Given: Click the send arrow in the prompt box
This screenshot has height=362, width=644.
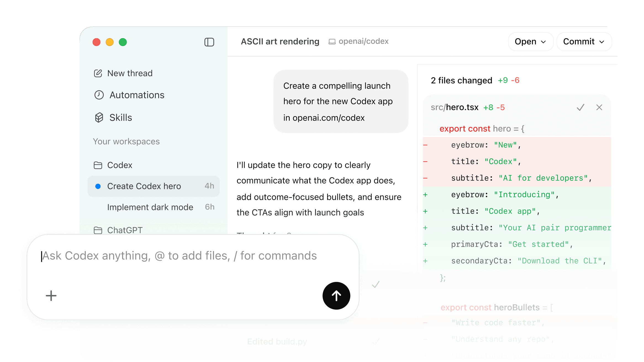Looking at the screenshot, I should 336,296.
